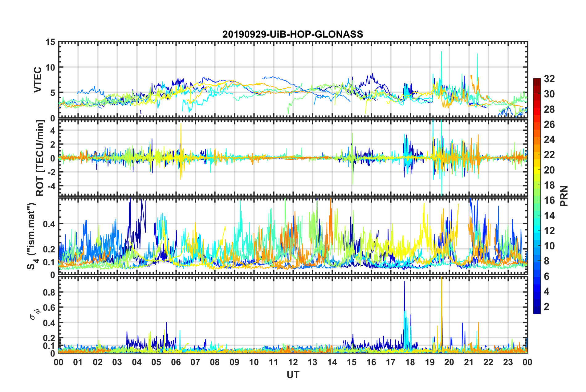The image size is (586, 392).
Task: Select the UT x-axis label
Action: 293,375
